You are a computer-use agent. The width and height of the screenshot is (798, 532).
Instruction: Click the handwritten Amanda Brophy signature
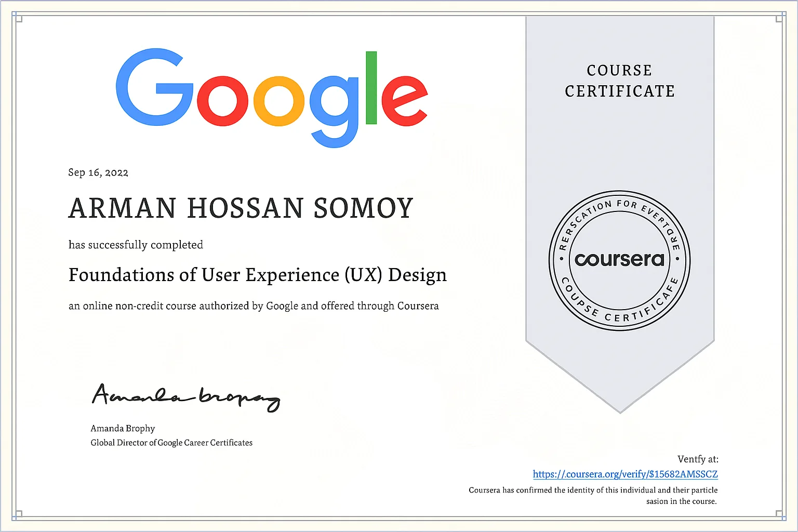pyautogui.click(x=186, y=397)
